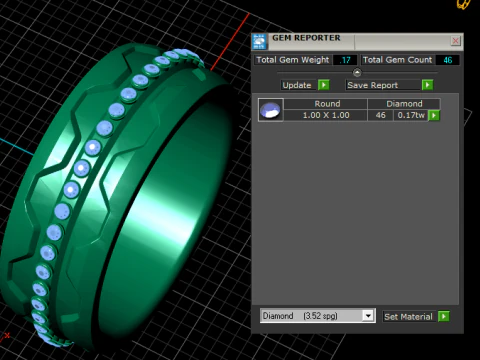Image resolution: width=480 pixels, height=360 pixels.
Task: Click the Total Gem Weight label
Action: (x=292, y=60)
